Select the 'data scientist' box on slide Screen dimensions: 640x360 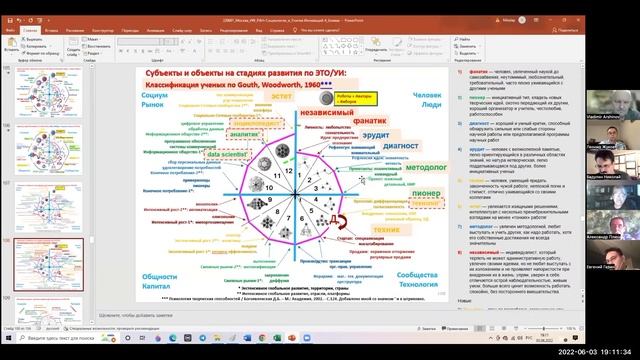pyautogui.click(x=227, y=155)
